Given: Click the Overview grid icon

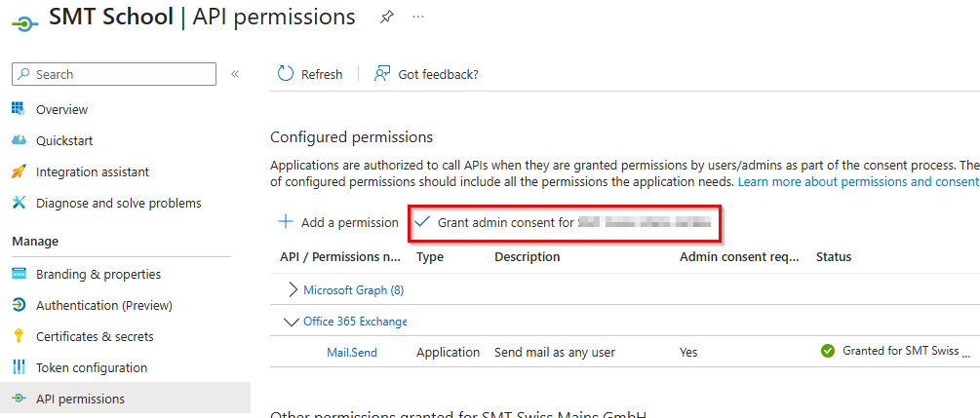Looking at the screenshot, I should (x=19, y=109).
